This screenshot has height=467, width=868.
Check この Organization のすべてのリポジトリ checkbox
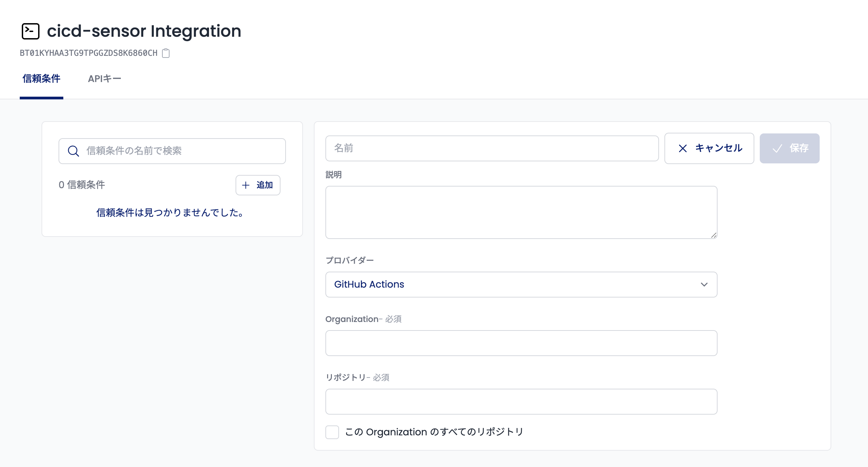tap(332, 432)
